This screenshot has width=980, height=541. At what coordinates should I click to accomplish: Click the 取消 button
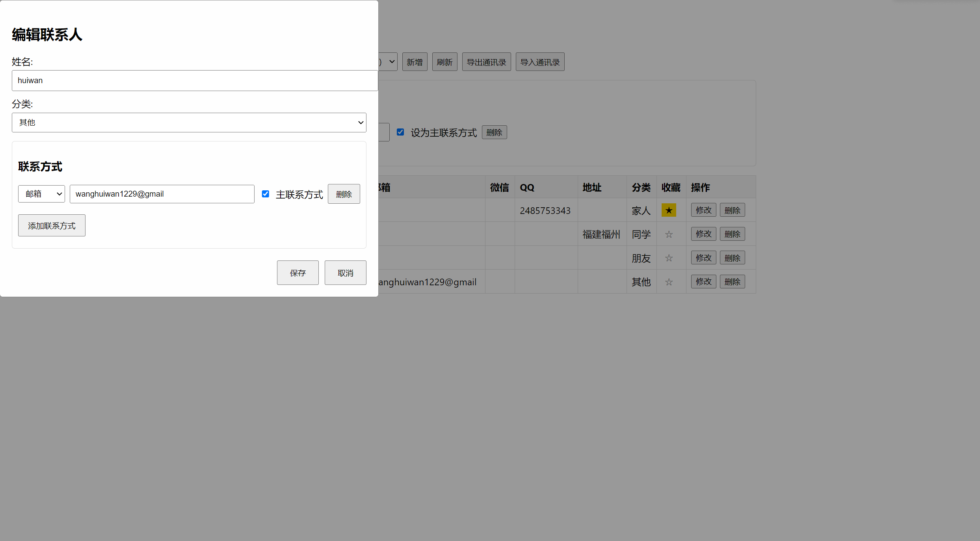345,273
